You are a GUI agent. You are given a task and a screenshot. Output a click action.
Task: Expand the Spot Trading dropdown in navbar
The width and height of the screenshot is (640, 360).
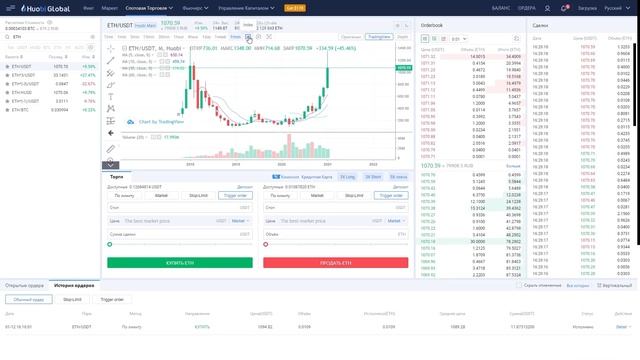click(x=149, y=8)
